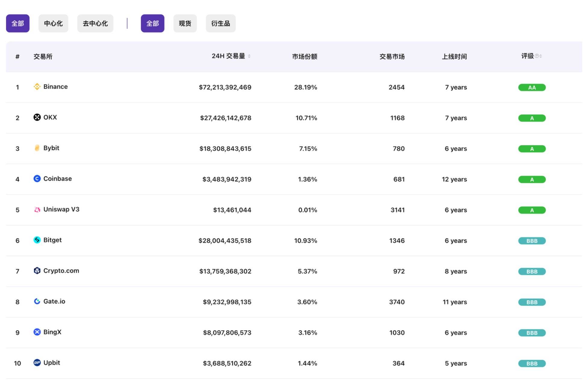Sort by 评级 arrow icon

541,56
